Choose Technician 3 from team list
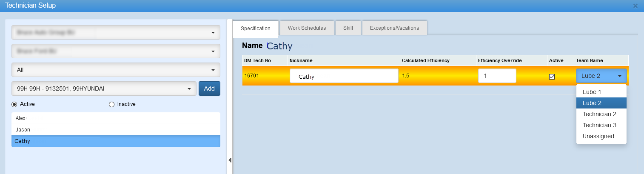Viewport: 644px width, 174px height. coord(599,125)
